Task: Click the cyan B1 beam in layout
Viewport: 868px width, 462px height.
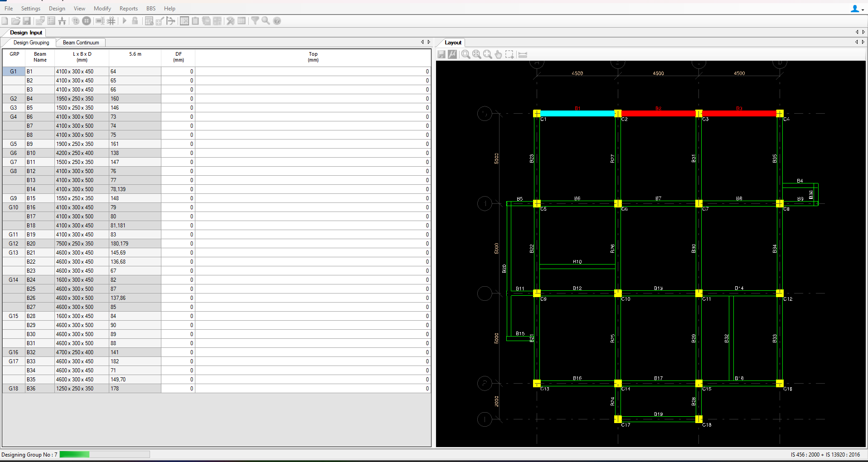Action: (x=577, y=113)
